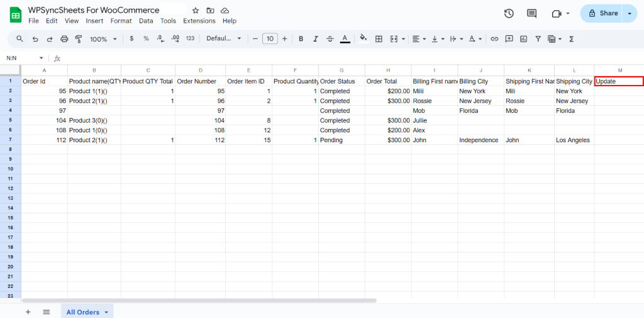This screenshot has width=644, height=318.
Task: Open the Insert menu
Action: [x=94, y=21]
